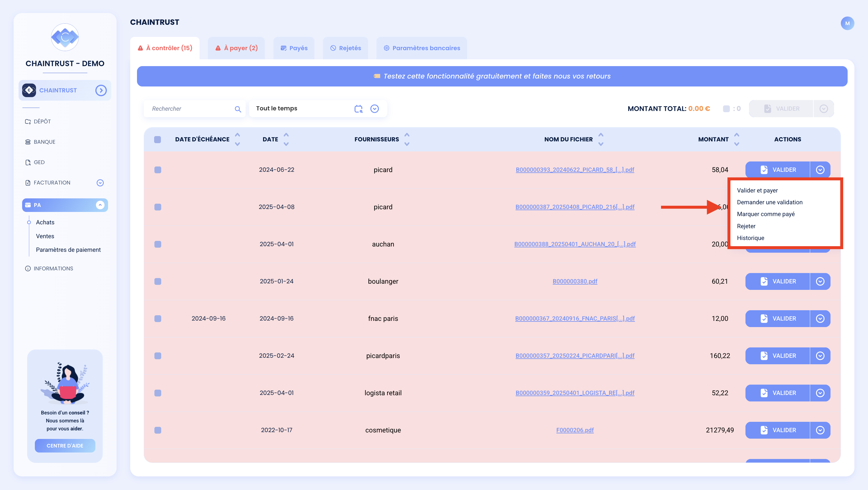
Task: Choose Rejeter from the dropdown menu
Action: 746,226
